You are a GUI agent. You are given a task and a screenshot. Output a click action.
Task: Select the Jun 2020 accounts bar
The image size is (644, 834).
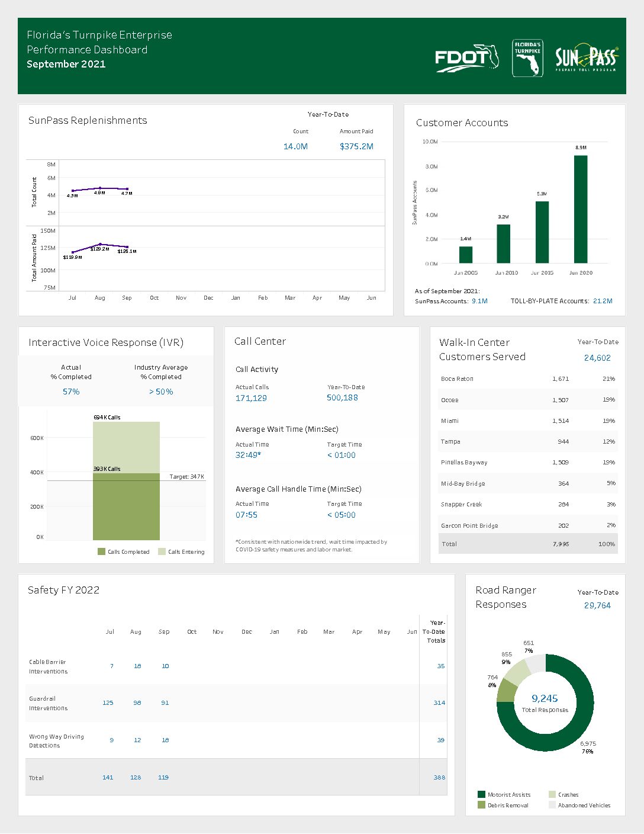[581, 209]
